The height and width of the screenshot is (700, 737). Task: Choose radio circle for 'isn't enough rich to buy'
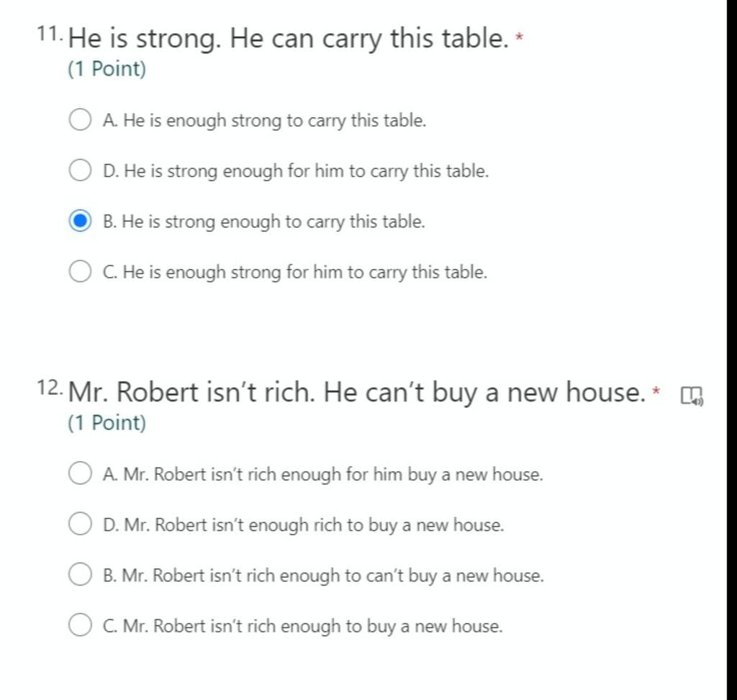coord(80,525)
